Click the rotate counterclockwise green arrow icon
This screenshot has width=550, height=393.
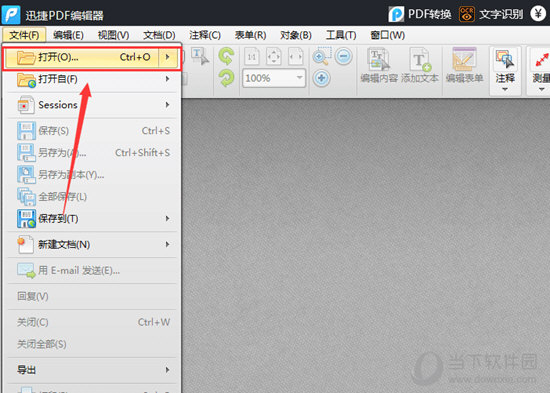[x=226, y=56]
